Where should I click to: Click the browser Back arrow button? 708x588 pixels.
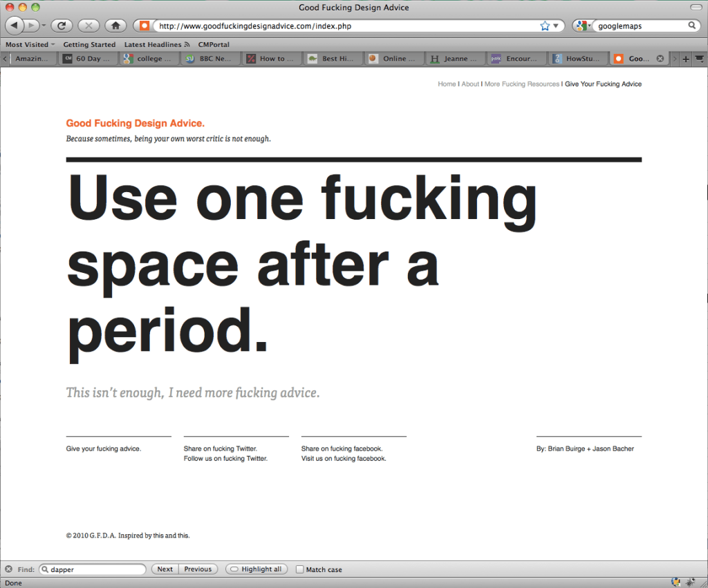15,26
